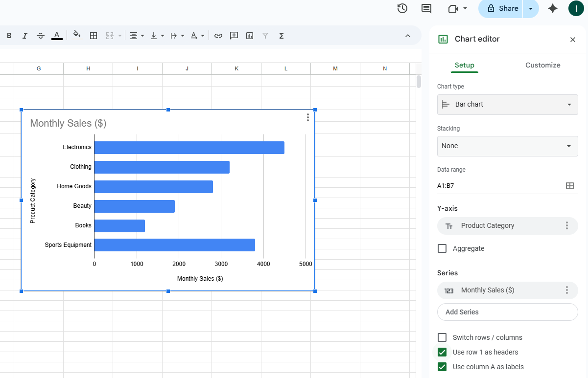Expand the Stacking dropdown
The width and height of the screenshot is (588, 378).
(x=507, y=146)
